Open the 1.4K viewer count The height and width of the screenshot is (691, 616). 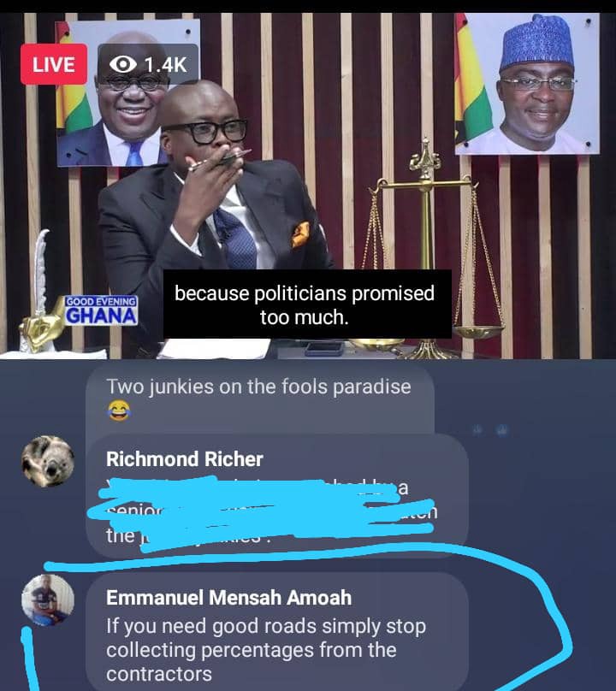165,65
